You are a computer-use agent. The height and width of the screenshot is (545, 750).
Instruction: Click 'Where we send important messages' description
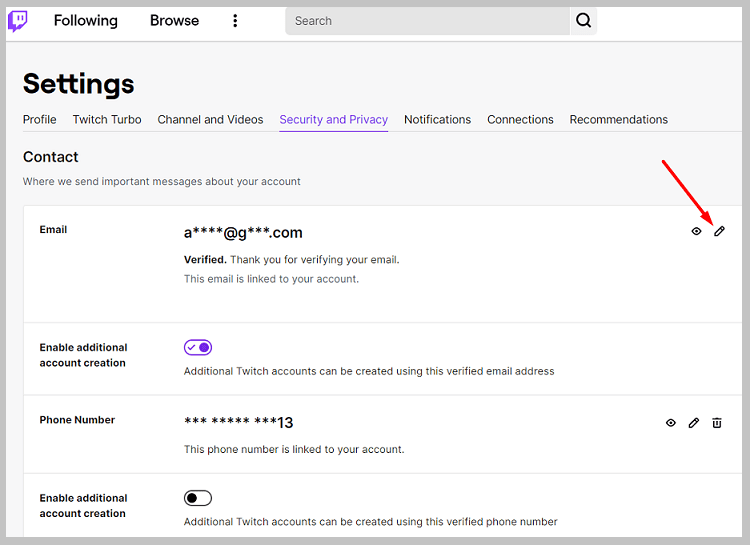[162, 182]
